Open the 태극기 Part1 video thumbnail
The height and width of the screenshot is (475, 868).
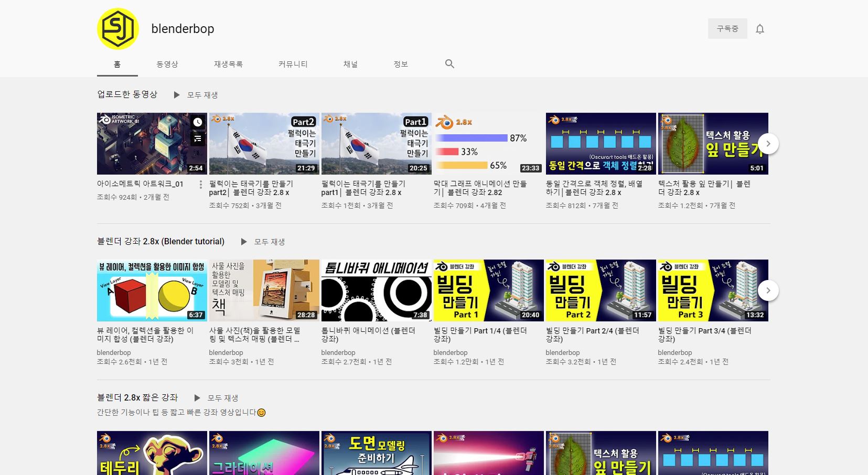coord(377,144)
